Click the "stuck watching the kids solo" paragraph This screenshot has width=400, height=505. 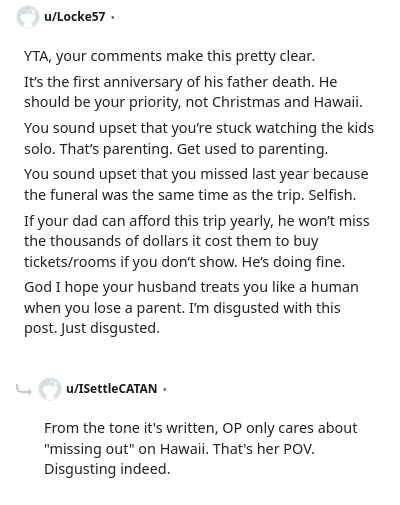pos(199,138)
